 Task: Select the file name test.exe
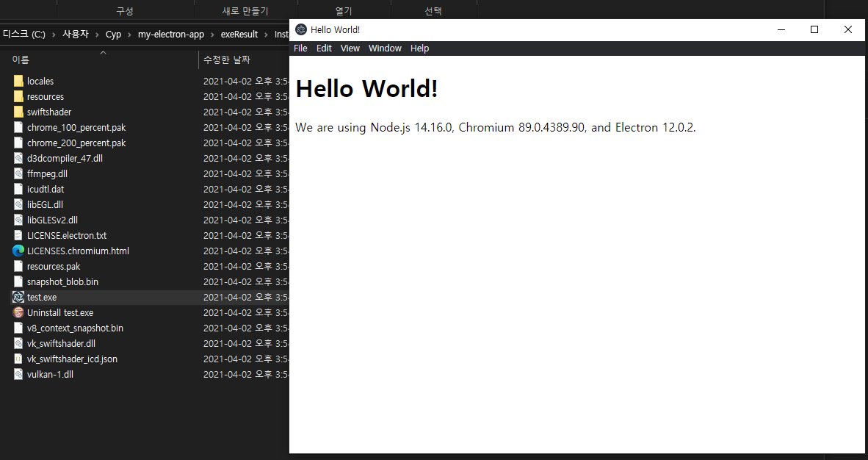pos(42,297)
